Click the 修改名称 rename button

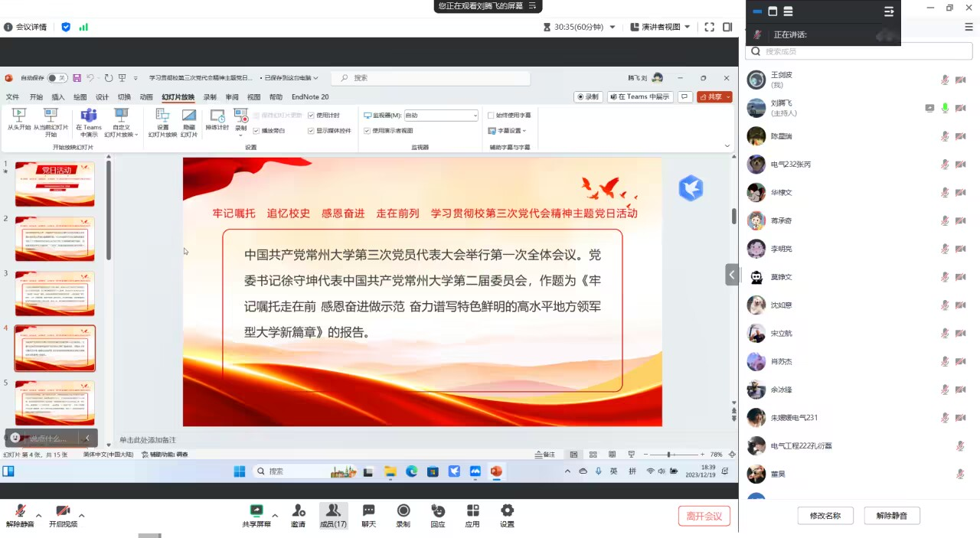coord(825,516)
